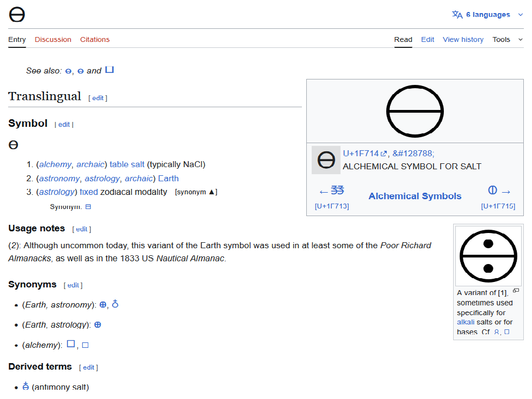Open the circled plus Earth astrology synonym
This screenshot has height=399, width=532.
98,324
